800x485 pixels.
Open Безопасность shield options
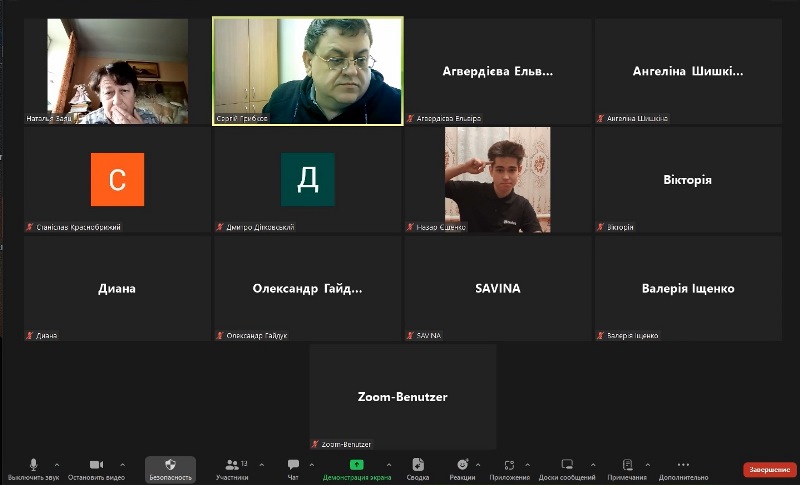pos(170,469)
